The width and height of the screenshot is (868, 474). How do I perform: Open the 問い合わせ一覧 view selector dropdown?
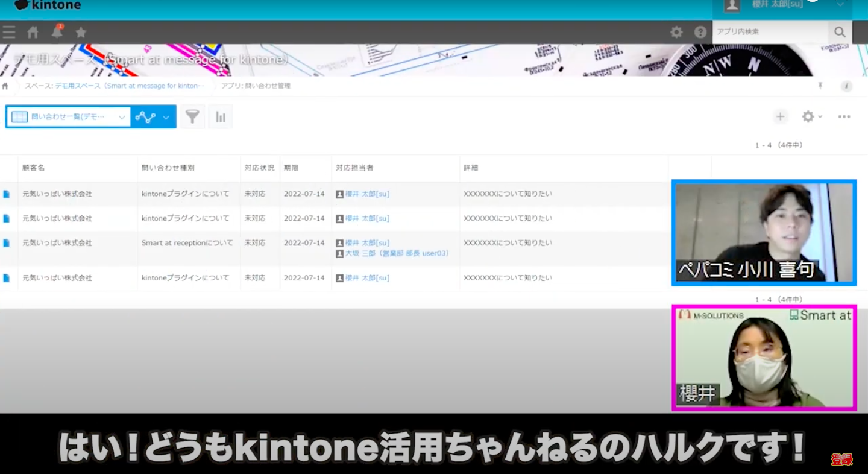click(x=68, y=116)
